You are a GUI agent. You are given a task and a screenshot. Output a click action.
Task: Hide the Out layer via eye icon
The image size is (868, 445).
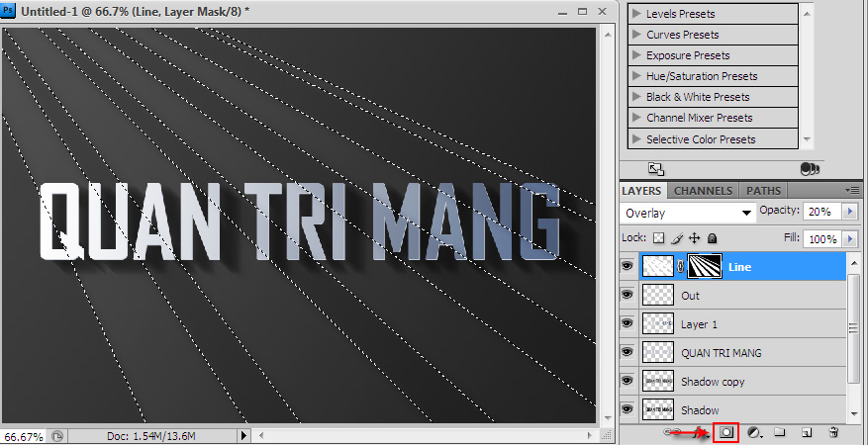[627, 295]
